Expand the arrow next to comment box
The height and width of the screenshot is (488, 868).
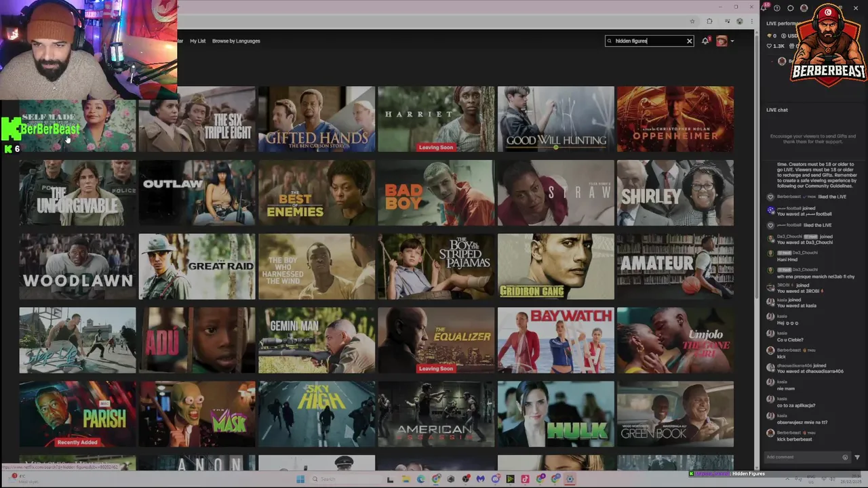[x=857, y=457]
